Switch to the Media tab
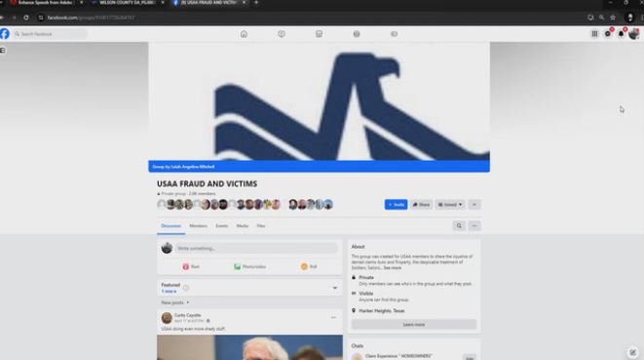Screen dimensions: 644x360 click(x=243, y=226)
